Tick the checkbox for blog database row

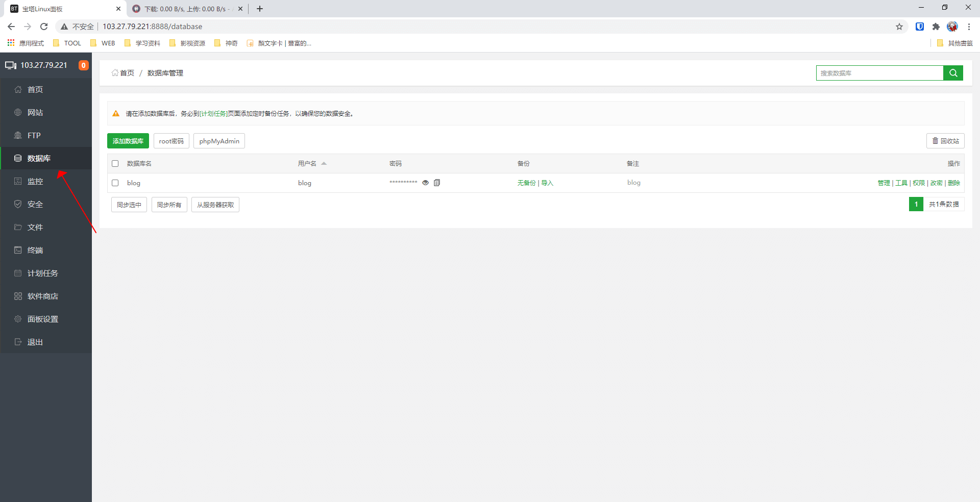coord(115,183)
